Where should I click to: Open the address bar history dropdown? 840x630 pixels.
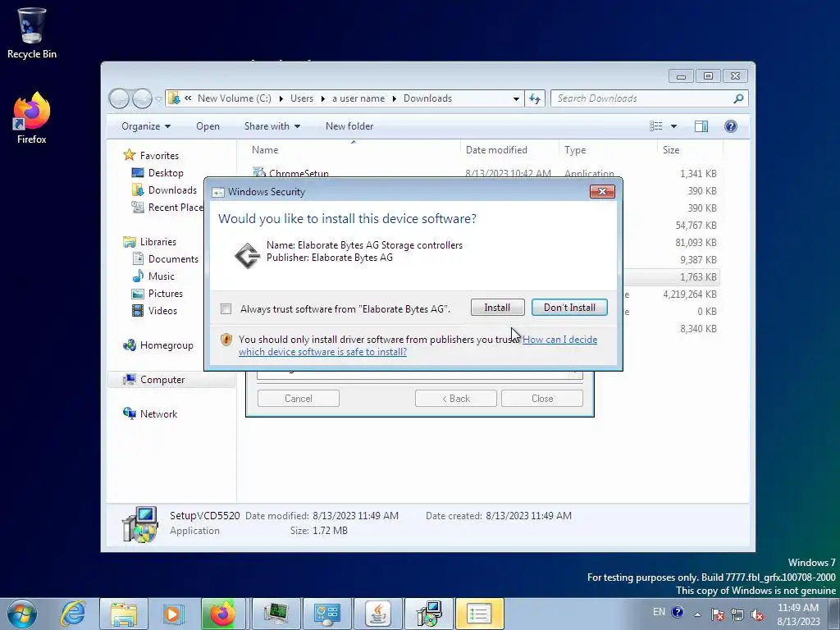point(516,98)
